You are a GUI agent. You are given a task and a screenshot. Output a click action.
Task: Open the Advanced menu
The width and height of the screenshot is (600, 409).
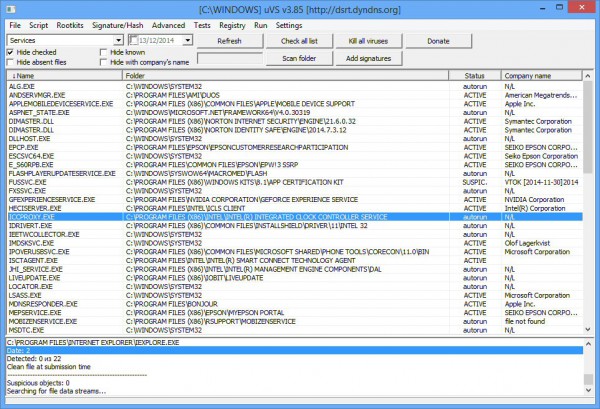pos(168,25)
